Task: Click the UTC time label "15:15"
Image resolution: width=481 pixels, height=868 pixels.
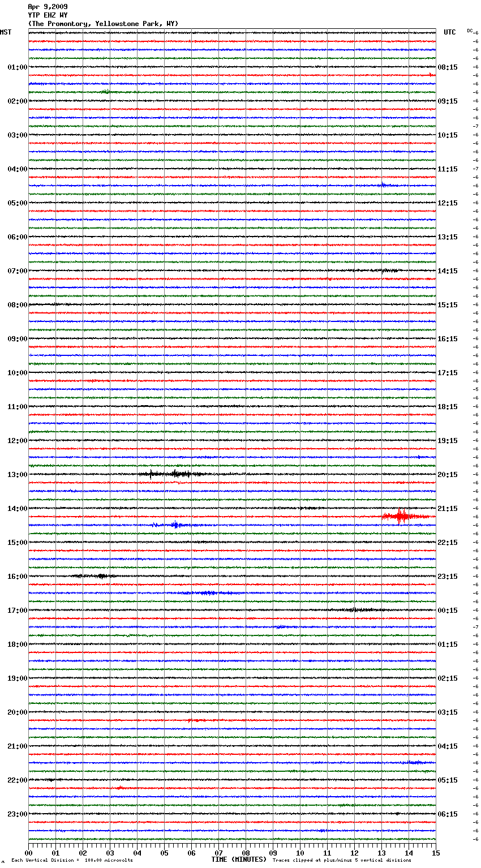Action: [x=448, y=305]
